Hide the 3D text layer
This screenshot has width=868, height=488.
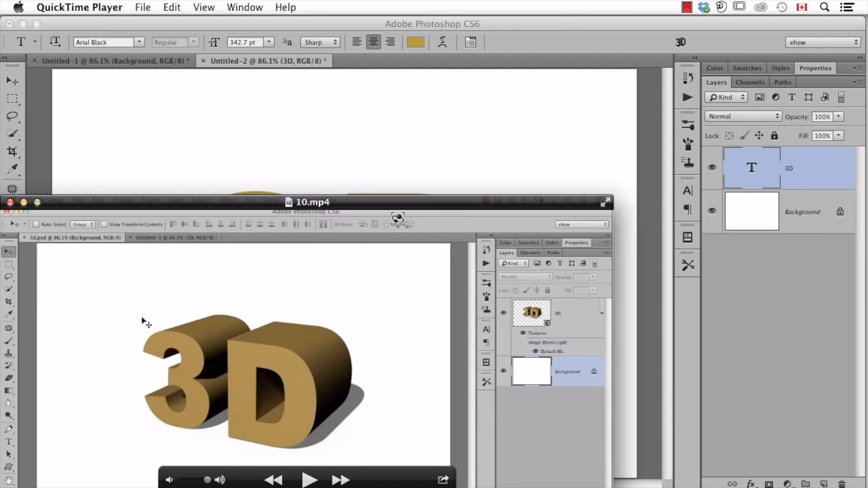pyautogui.click(x=711, y=167)
